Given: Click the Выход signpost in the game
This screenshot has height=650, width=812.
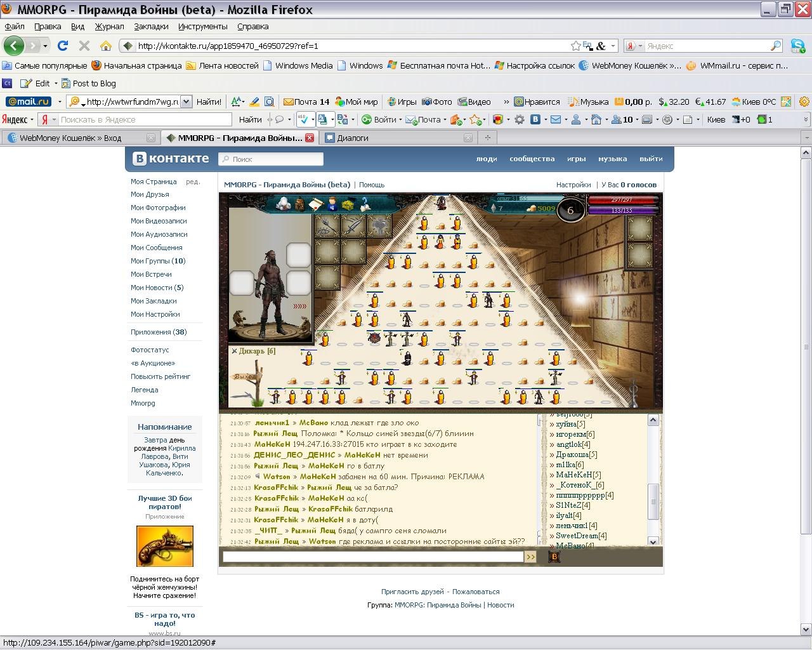Looking at the screenshot, I should (246, 377).
